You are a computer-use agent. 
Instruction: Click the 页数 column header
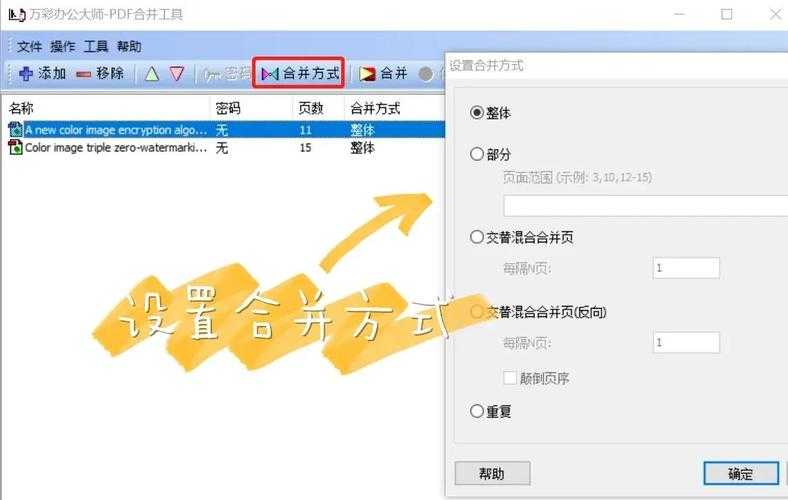point(311,108)
